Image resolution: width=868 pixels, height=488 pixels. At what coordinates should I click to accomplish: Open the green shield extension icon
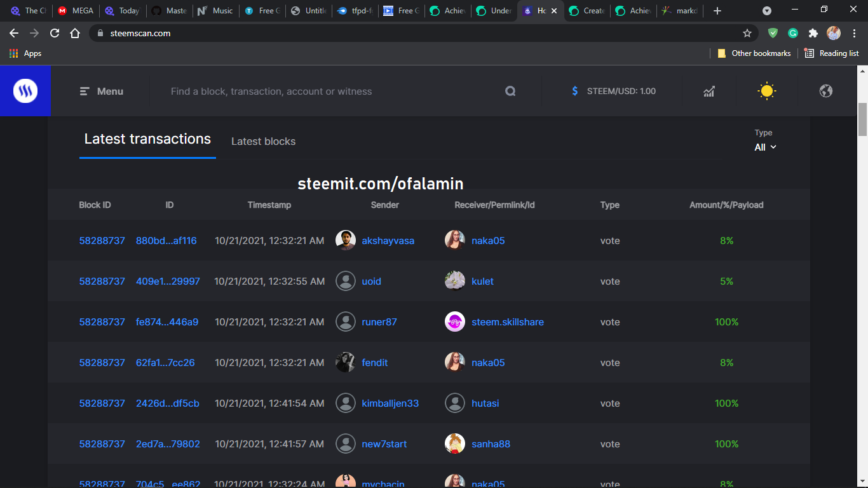point(773,33)
